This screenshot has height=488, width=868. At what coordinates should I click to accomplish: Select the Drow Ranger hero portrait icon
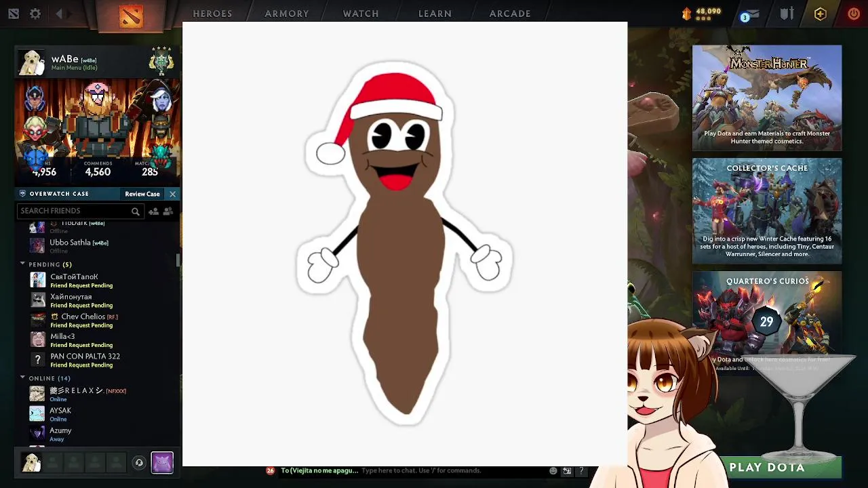click(x=161, y=99)
